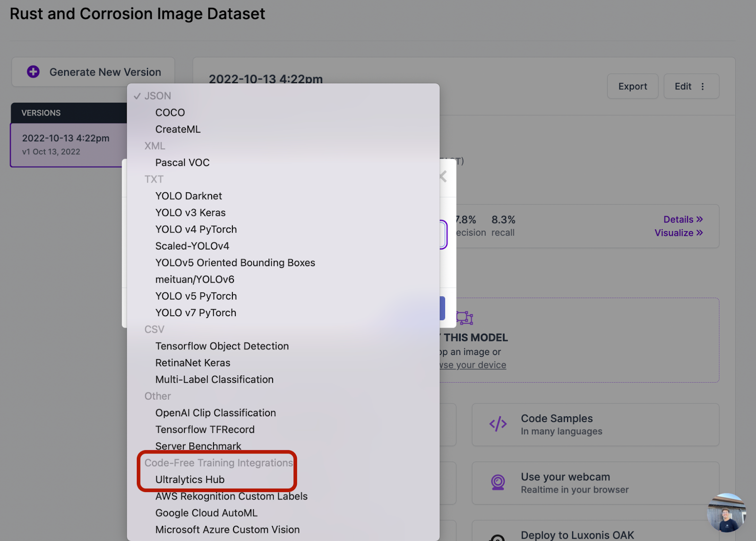Select YOLO v7 PyTorch format
The height and width of the screenshot is (541, 756).
(196, 313)
